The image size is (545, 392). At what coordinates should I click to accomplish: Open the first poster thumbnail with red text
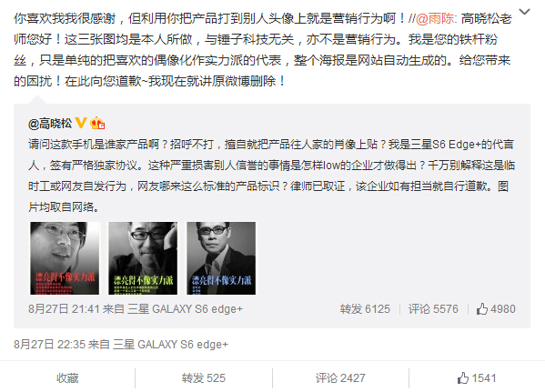click(x=65, y=258)
